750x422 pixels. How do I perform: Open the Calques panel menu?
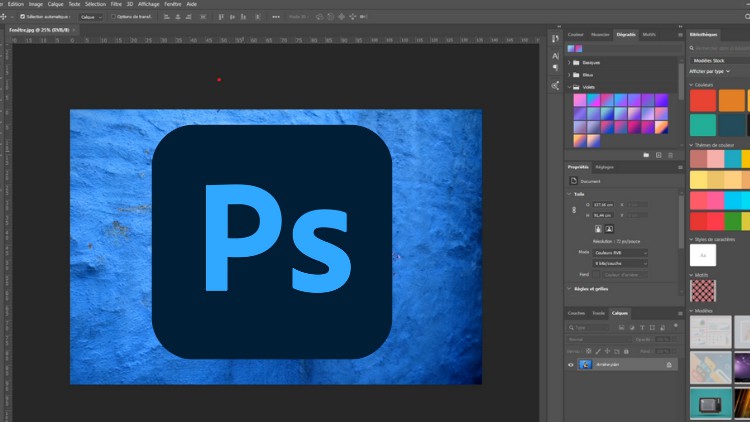pos(680,313)
